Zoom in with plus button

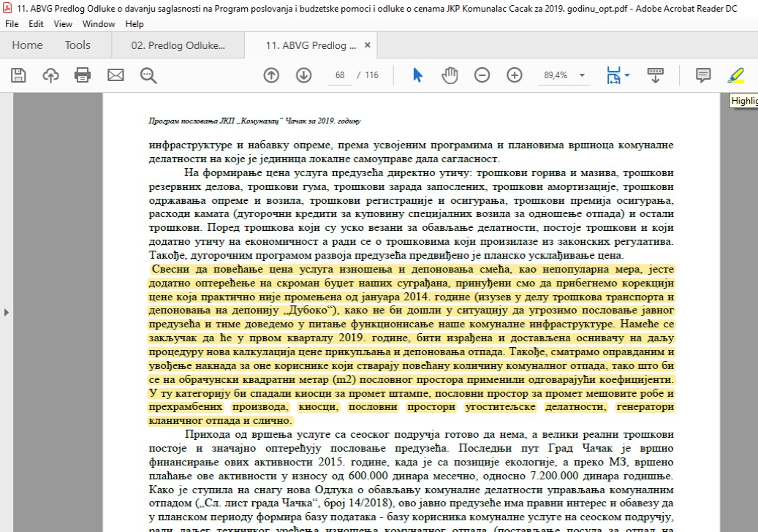pos(515,75)
